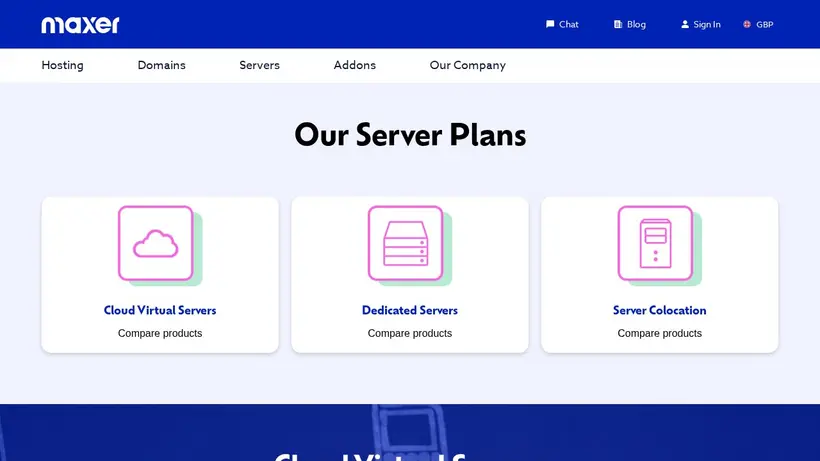Screen dimensions: 820x461
Task: Open the Dedicated Servers title link
Action: (409, 310)
